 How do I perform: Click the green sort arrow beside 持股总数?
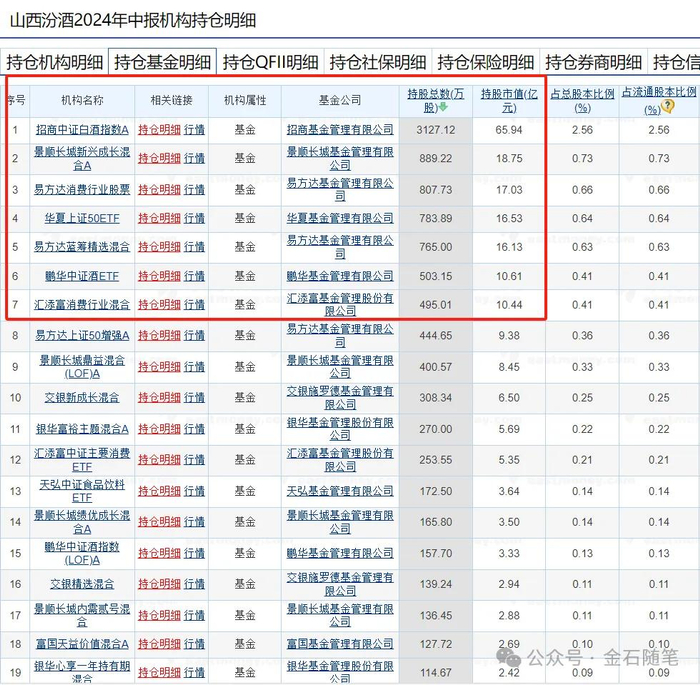point(442,107)
